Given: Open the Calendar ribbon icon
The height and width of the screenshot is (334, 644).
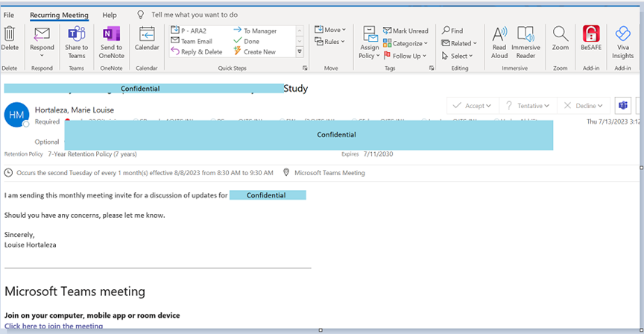Looking at the screenshot, I should (147, 34).
